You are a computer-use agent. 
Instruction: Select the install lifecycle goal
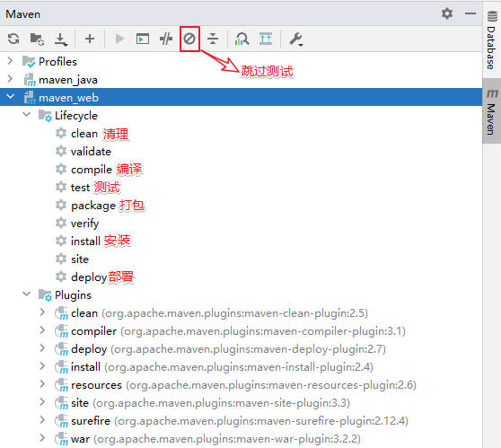[85, 242]
